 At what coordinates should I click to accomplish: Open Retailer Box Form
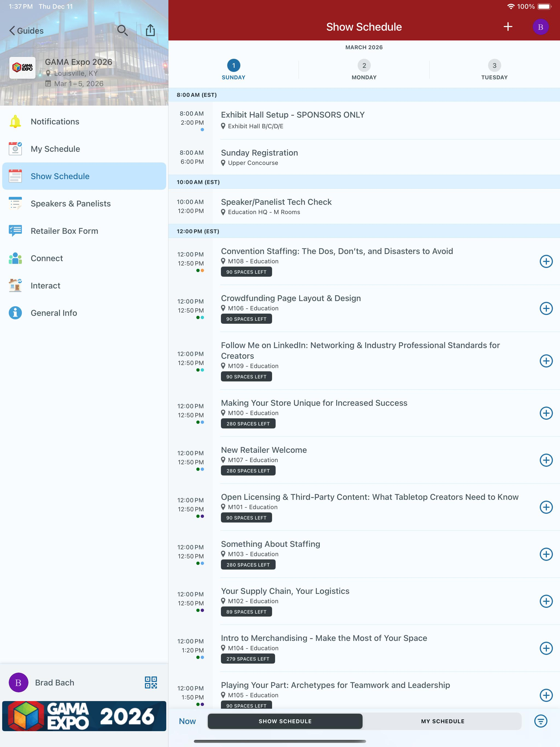84,231
